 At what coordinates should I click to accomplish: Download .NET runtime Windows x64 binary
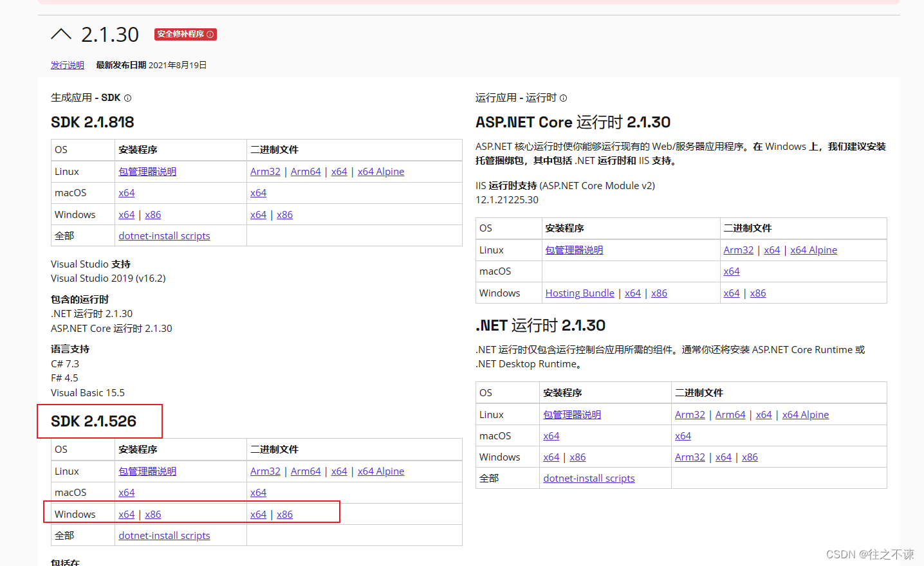(724, 457)
